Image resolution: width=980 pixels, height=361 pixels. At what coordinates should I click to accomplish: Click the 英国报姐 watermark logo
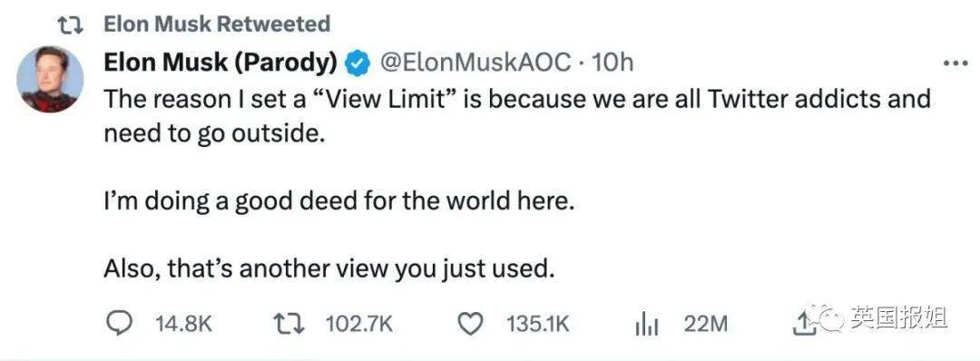[x=877, y=317]
